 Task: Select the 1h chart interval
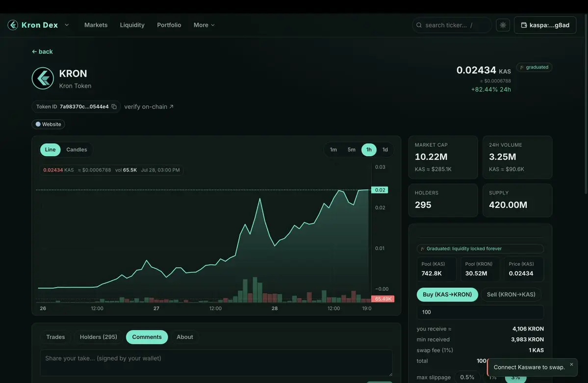pyautogui.click(x=369, y=149)
